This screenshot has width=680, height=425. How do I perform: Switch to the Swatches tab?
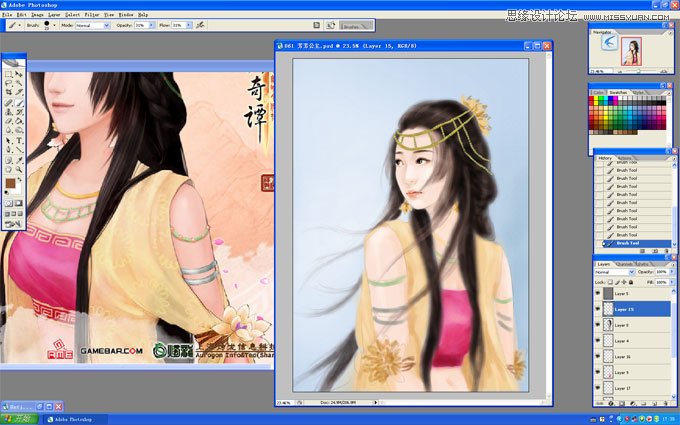coord(618,92)
